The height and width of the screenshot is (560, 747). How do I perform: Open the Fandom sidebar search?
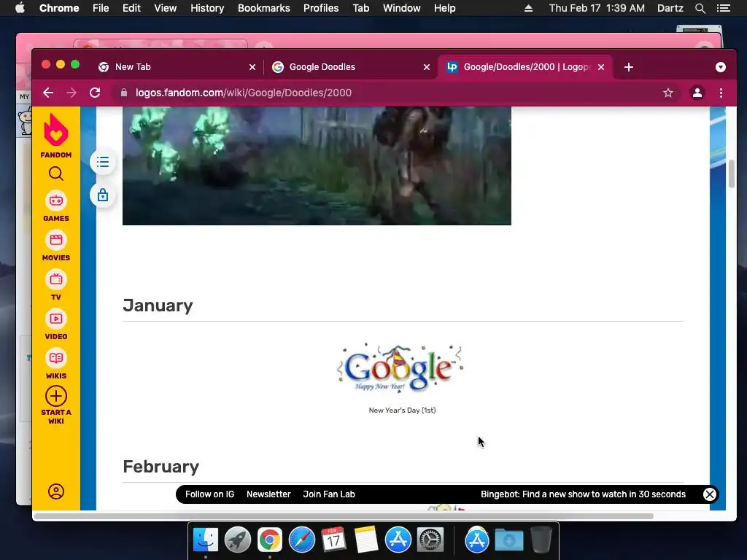pos(55,174)
